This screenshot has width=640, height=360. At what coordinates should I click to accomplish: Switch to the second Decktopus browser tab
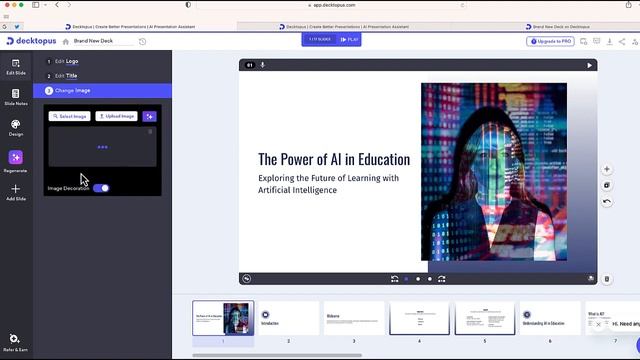pos(344,27)
